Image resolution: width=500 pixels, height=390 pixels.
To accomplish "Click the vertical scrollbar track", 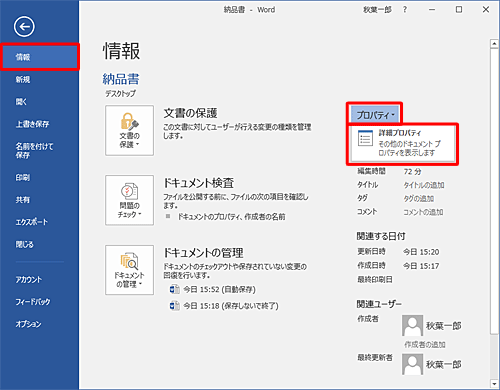I will (494, 356).
